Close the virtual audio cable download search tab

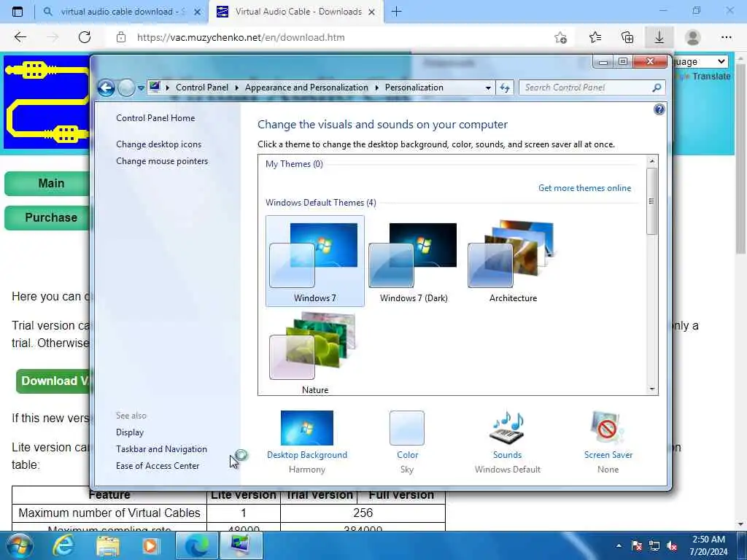pos(197,12)
